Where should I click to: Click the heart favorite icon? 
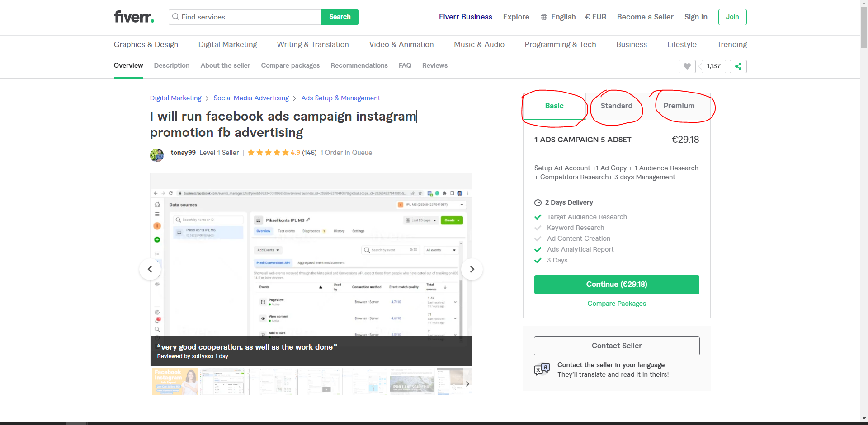coord(687,66)
